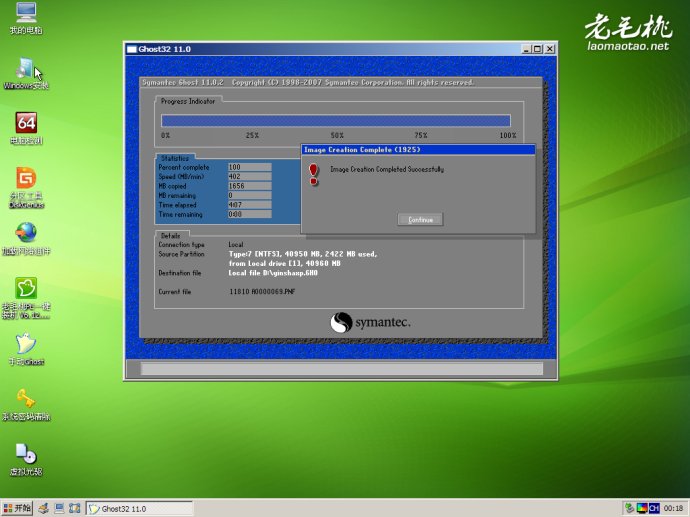Click the red exclamation icon in dialog
690x517 pixels.
(x=313, y=173)
